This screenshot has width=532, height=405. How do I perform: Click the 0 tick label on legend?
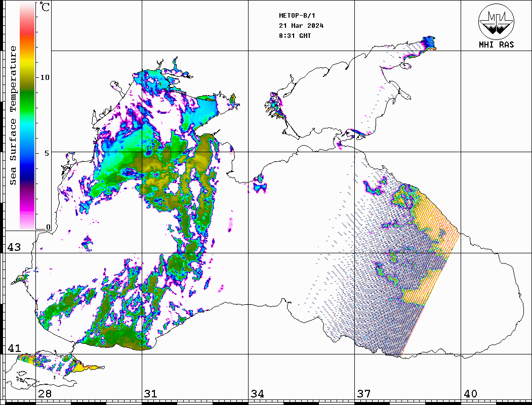[x=48, y=227]
